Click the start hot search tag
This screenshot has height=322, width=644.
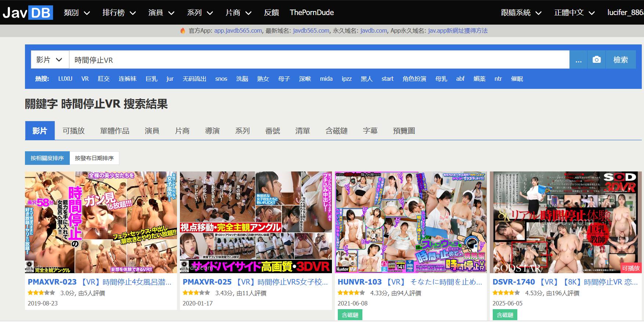(387, 79)
